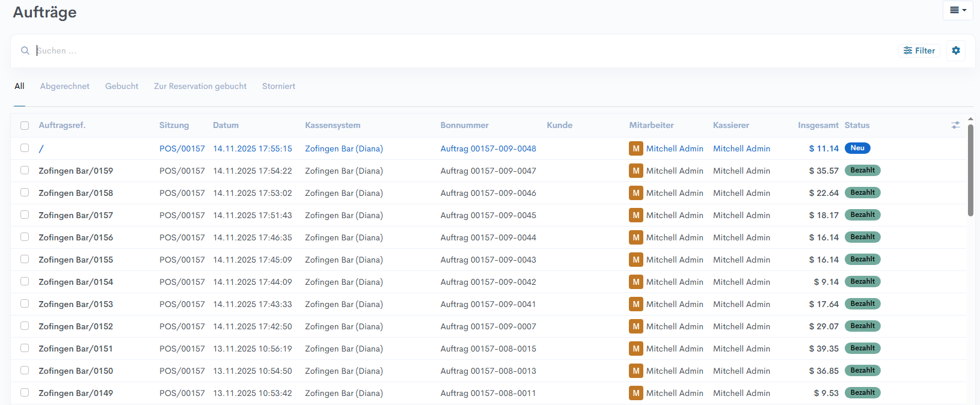Open the list view switcher dropdown
The height and width of the screenshot is (405, 980).
tap(958, 10)
